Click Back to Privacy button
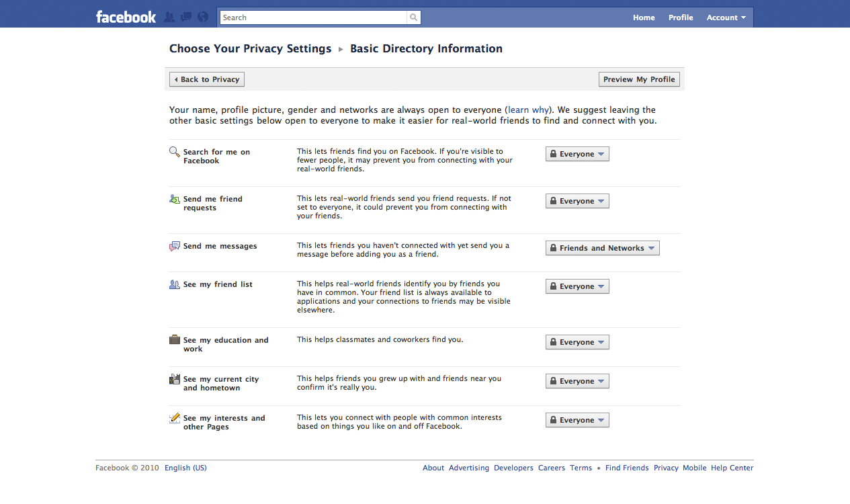Image resolution: width=850 pixels, height=504 pixels. pyautogui.click(x=207, y=79)
